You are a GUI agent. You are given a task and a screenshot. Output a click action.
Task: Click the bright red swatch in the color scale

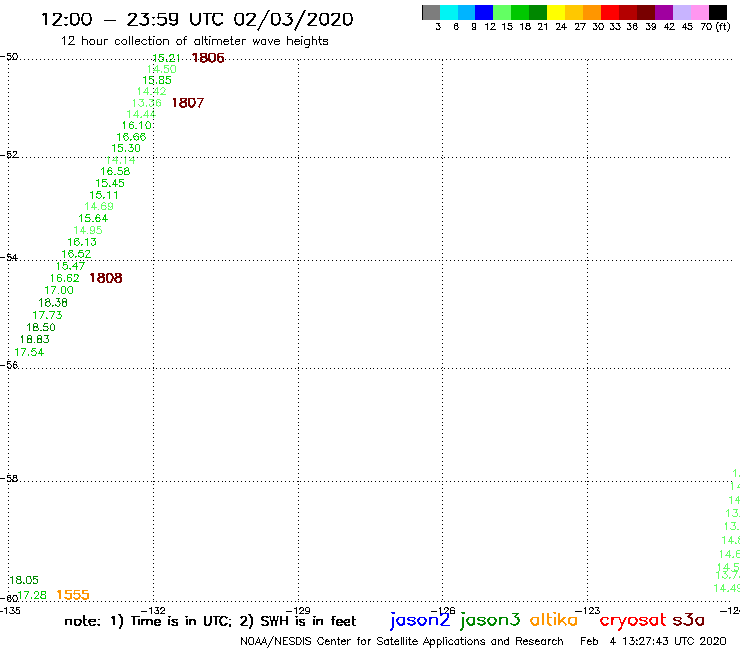610,13
